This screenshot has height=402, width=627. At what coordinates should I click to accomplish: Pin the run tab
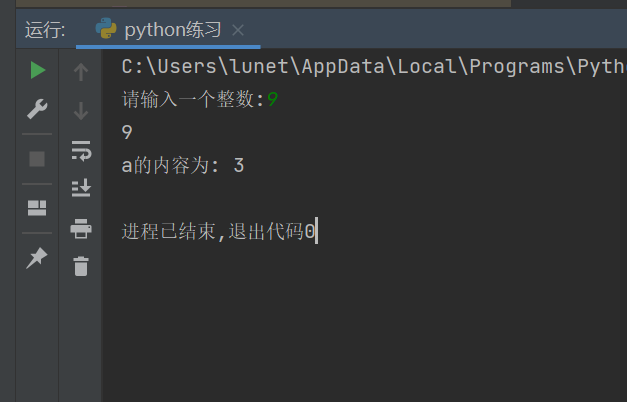click(x=37, y=258)
